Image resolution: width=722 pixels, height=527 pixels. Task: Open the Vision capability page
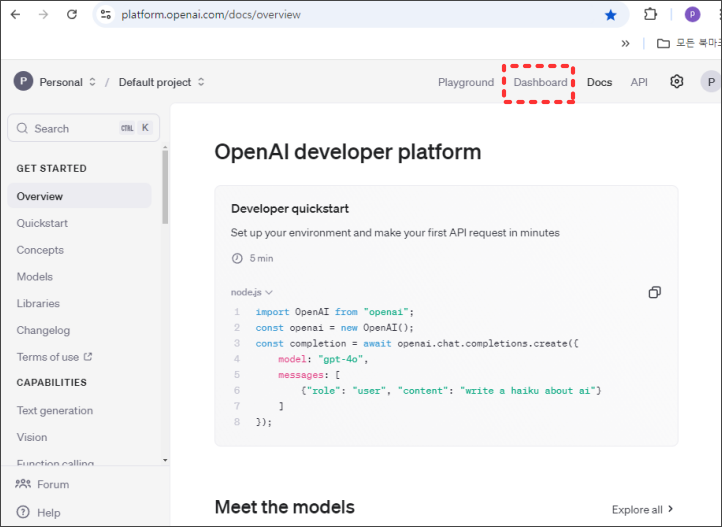[x=32, y=437]
